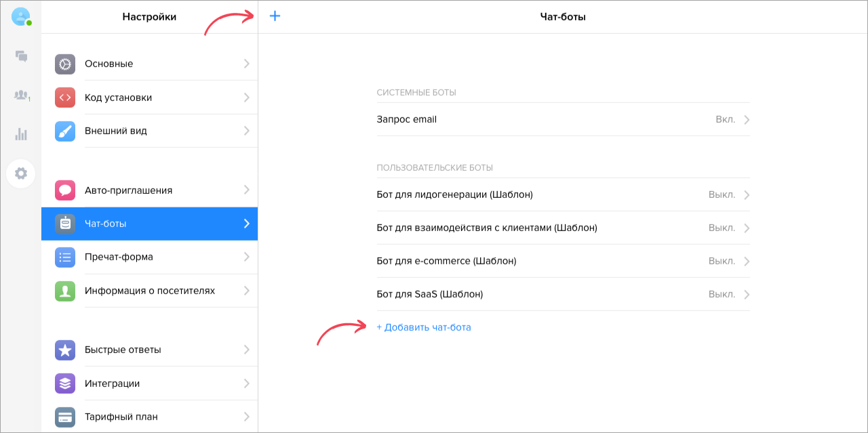
Task: Expand the Тарифный план chevron
Action: tap(246, 417)
